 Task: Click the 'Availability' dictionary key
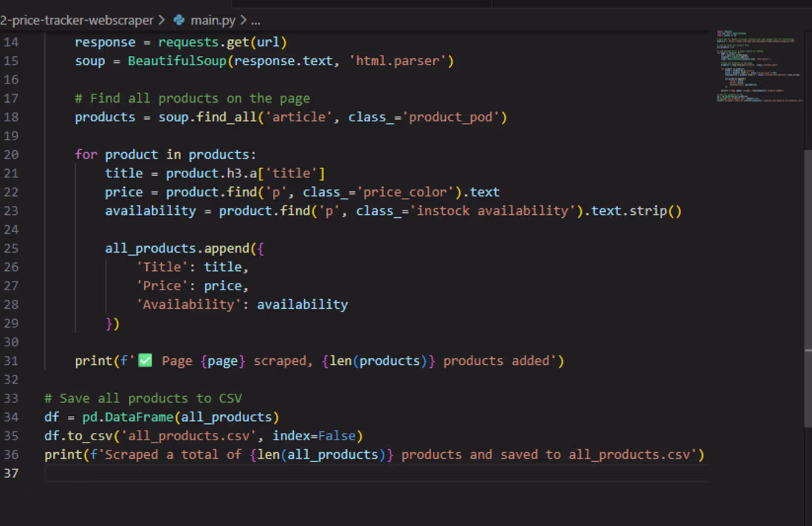[188, 304]
